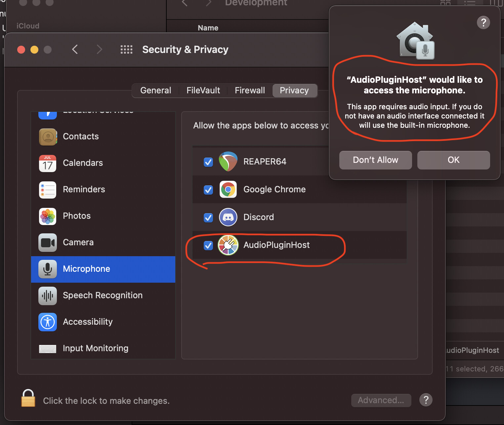This screenshot has height=425, width=504.
Task: Toggle the AudioPluginHost microphone checkbox
Action: pyautogui.click(x=208, y=246)
